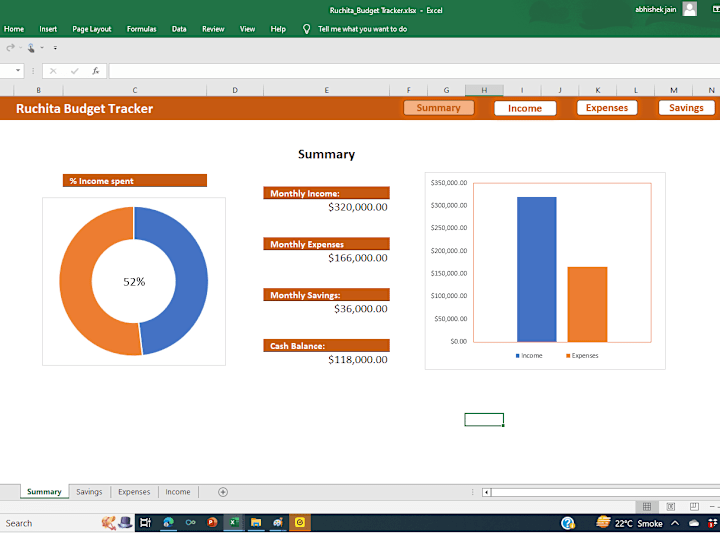The width and height of the screenshot is (720, 540).
Task: Open Task View in the taskbar
Action: pyautogui.click(x=145, y=523)
